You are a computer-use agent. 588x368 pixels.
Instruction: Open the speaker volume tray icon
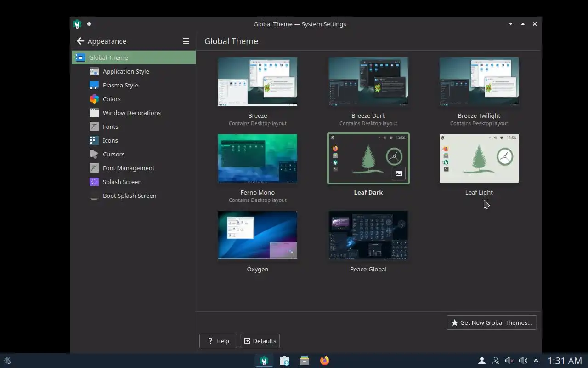(x=523, y=361)
